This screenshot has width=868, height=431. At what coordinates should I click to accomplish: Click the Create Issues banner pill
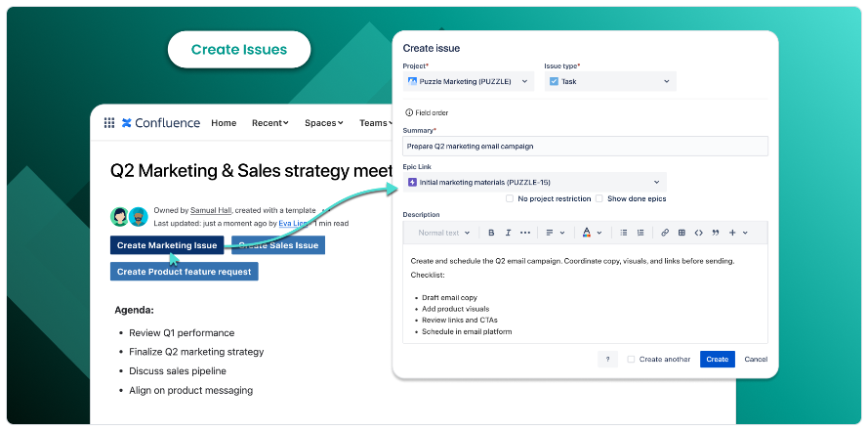point(239,49)
